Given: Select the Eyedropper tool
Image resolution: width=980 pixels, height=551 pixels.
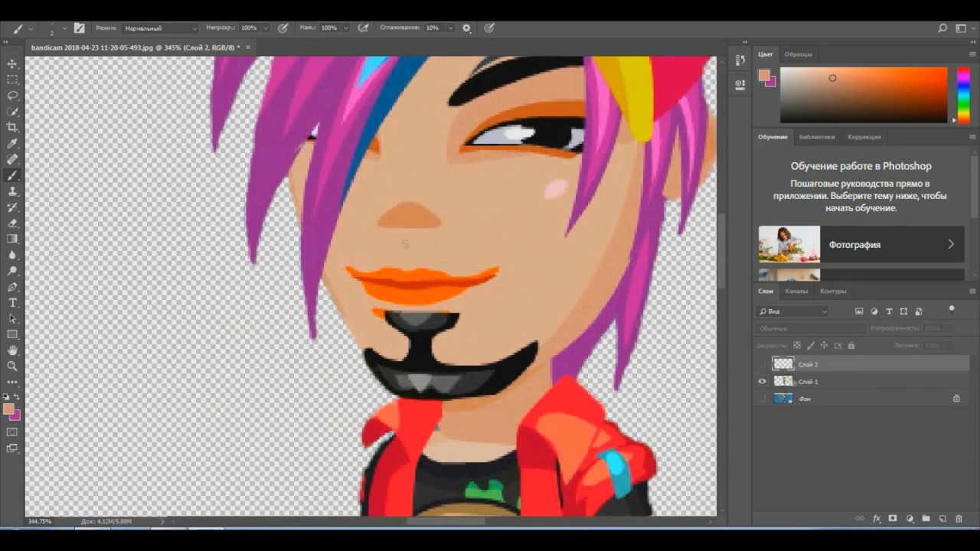Looking at the screenshot, I should (x=12, y=143).
